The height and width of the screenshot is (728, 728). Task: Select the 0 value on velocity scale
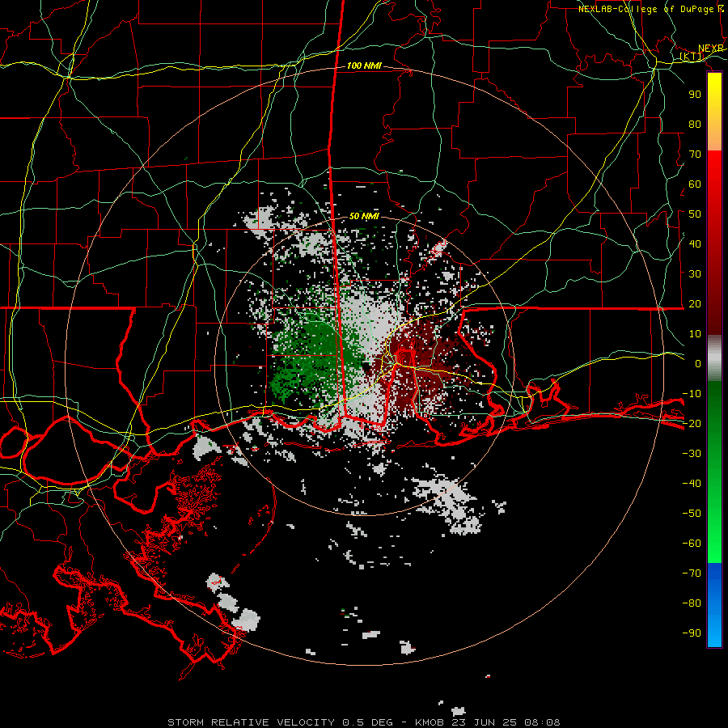point(698,364)
